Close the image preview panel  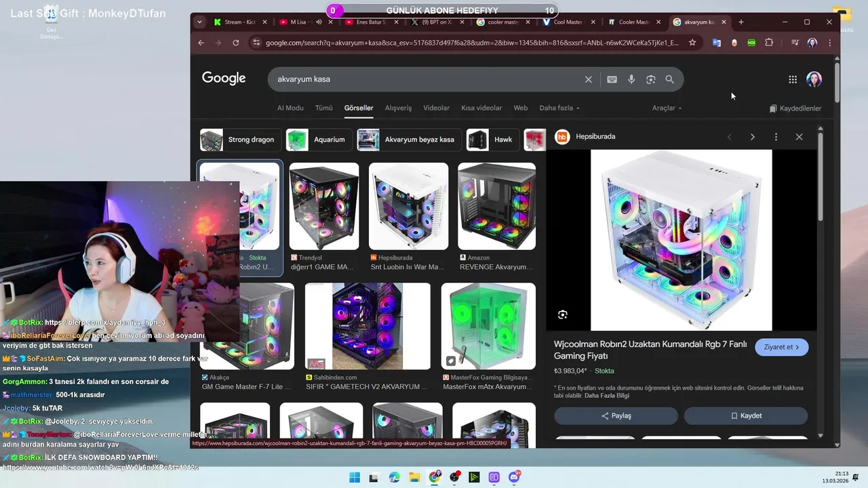point(799,137)
